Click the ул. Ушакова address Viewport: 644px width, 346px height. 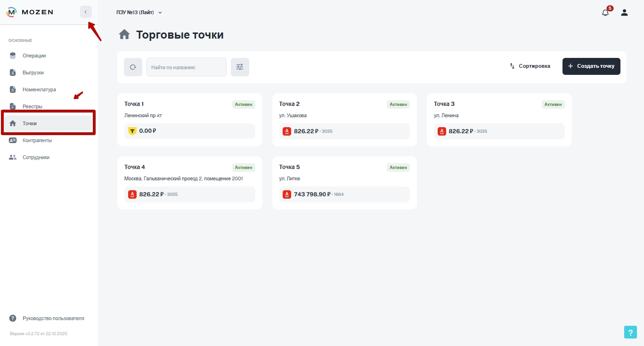click(x=293, y=116)
